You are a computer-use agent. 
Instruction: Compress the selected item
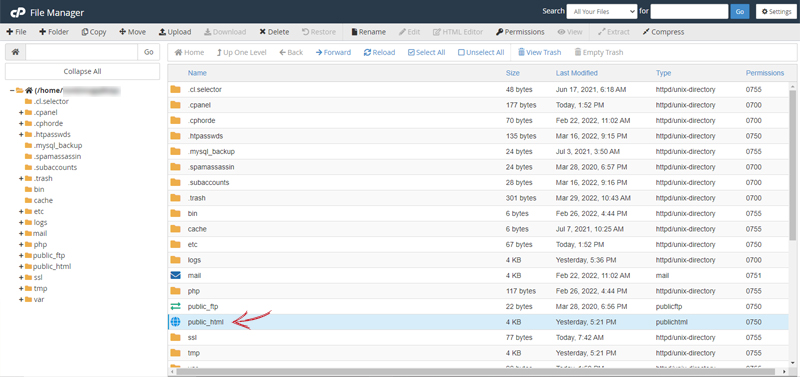click(x=663, y=32)
